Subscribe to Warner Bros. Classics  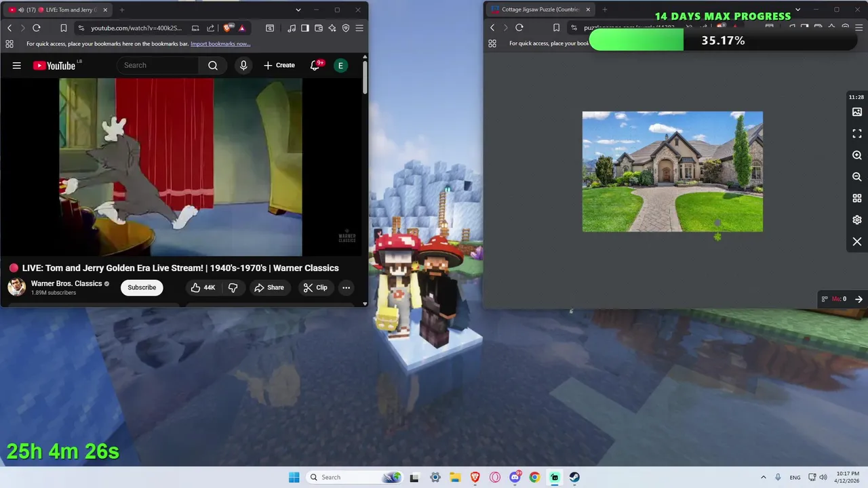tap(142, 287)
